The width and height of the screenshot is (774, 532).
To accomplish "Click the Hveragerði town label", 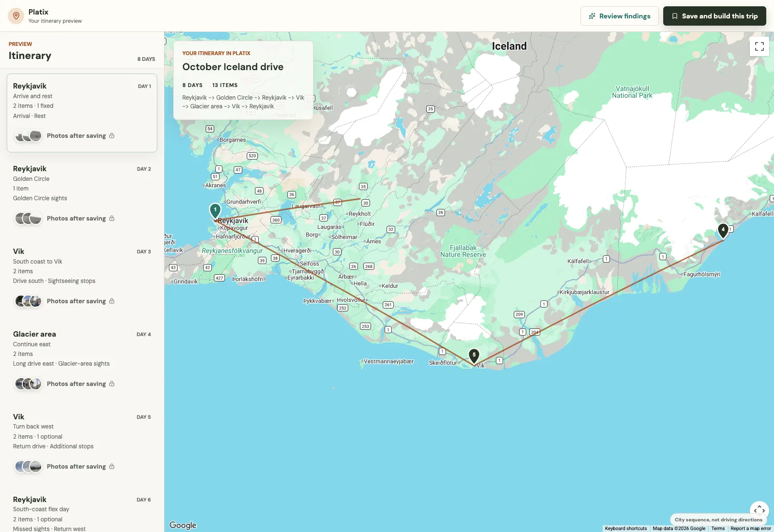I will 298,251.
